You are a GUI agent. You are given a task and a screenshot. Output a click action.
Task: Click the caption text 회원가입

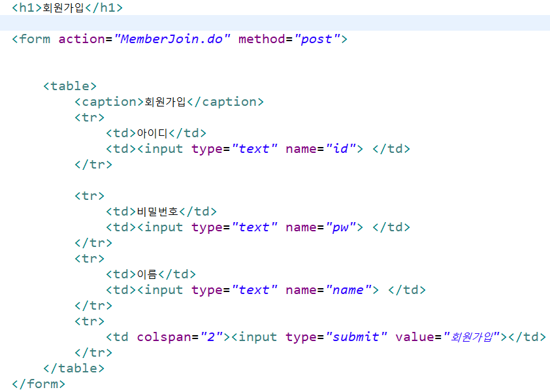(165, 102)
